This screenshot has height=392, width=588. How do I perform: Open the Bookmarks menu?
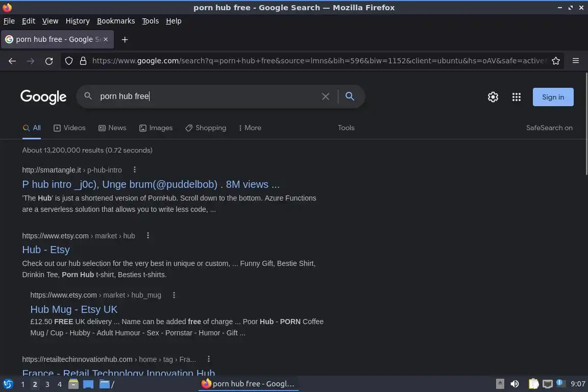(x=116, y=21)
